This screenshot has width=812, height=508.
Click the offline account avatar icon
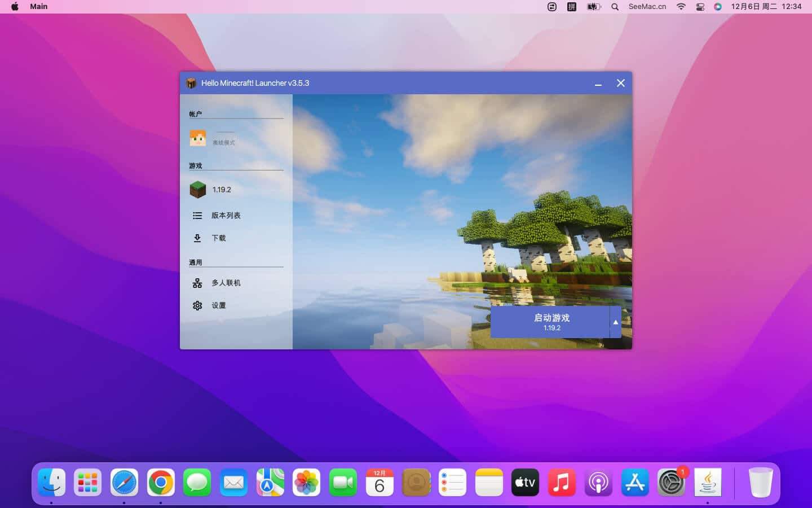pos(197,138)
